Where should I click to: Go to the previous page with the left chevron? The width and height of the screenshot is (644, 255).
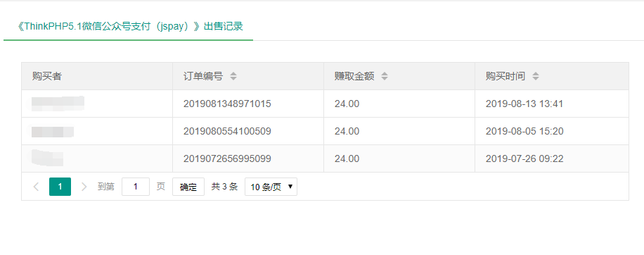36,187
